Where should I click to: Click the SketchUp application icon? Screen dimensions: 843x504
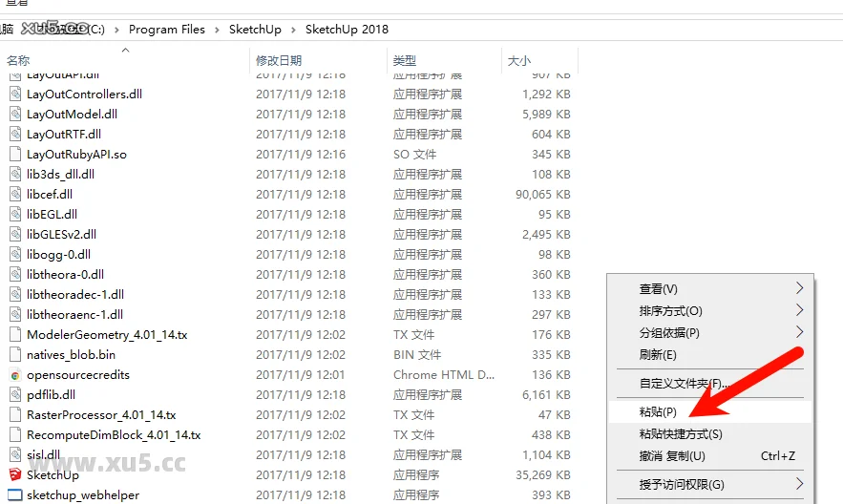coord(15,474)
